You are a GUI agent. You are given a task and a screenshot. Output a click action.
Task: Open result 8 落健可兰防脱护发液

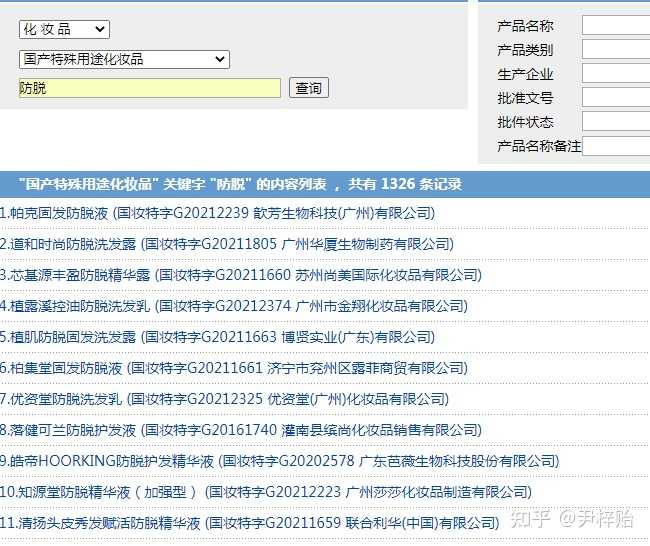tap(241, 430)
